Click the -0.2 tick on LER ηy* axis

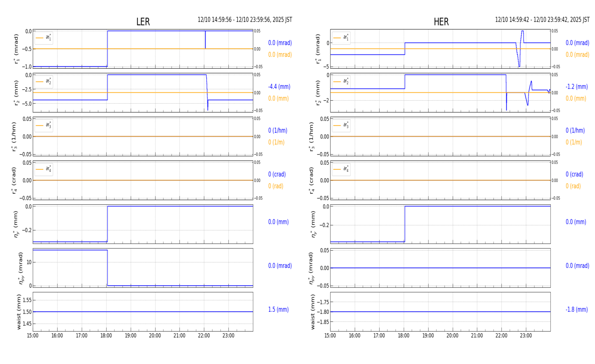(x=27, y=230)
